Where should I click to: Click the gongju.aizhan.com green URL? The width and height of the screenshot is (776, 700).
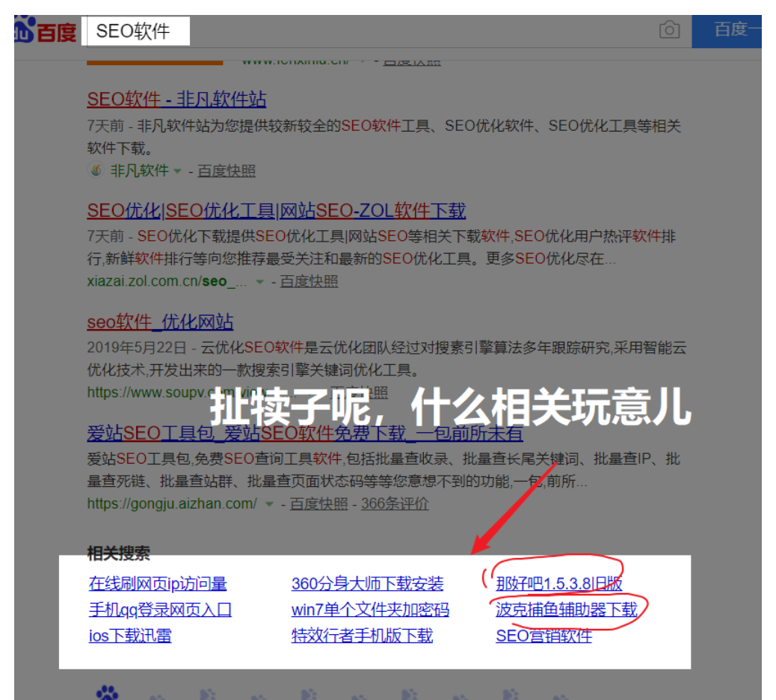coord(172,503)
